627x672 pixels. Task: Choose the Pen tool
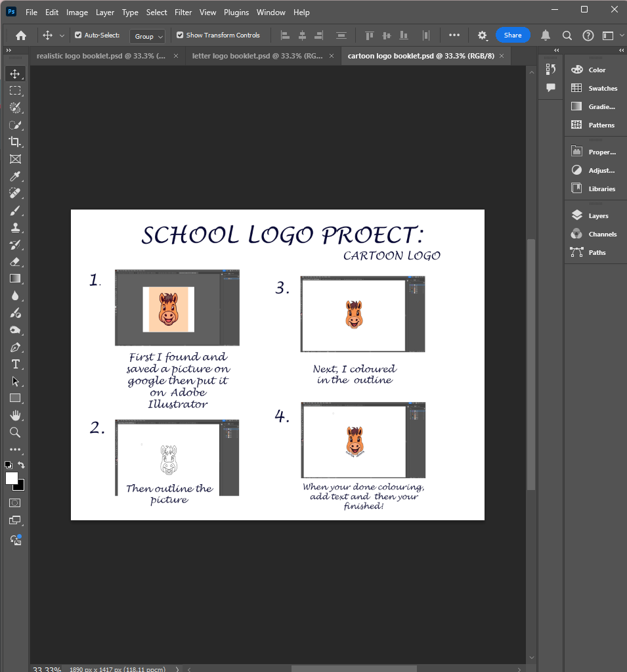click(15, 347)
